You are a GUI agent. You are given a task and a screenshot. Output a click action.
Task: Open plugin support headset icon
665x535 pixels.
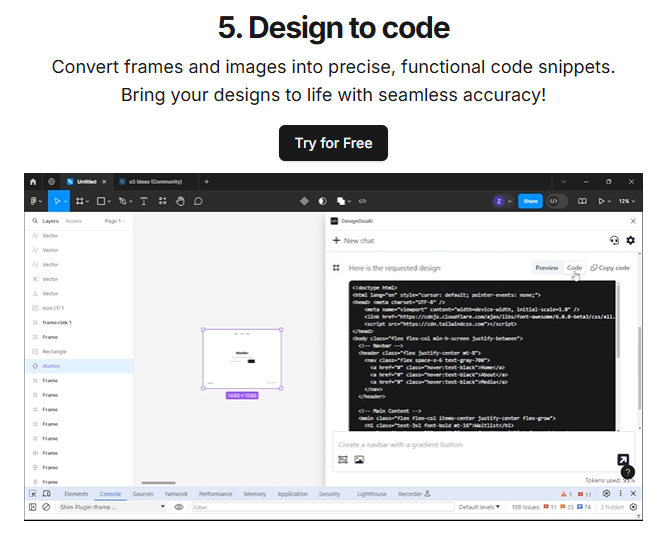[614, 241]
